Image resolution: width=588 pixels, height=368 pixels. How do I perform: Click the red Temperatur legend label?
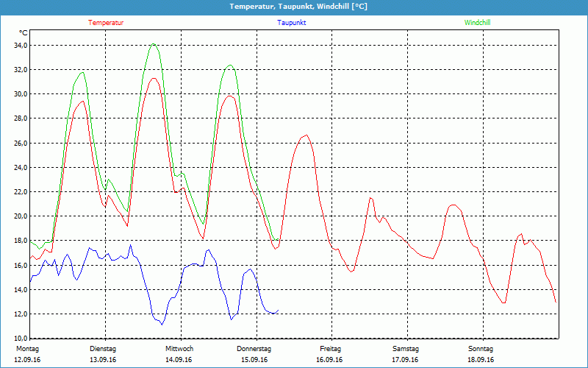pos(106,23)
